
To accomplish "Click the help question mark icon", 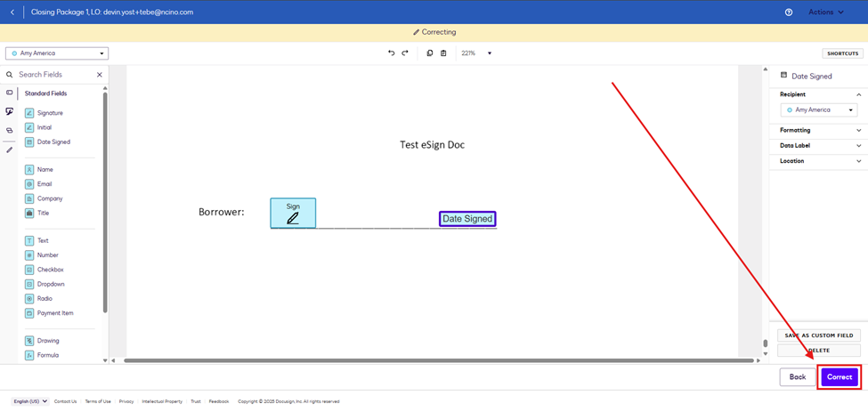I will point(789,12).
